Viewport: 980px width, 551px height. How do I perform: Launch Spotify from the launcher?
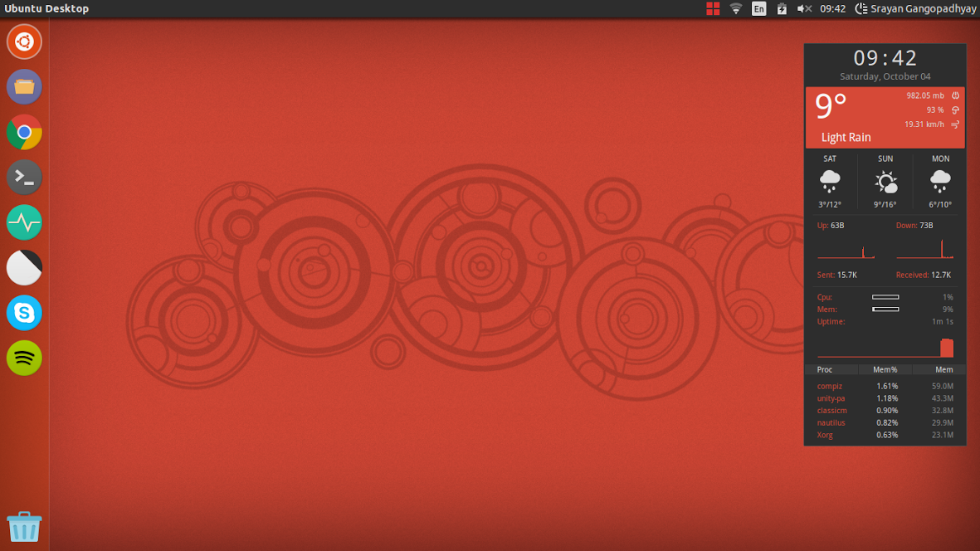pyautogui.click(x=24, y=358)
